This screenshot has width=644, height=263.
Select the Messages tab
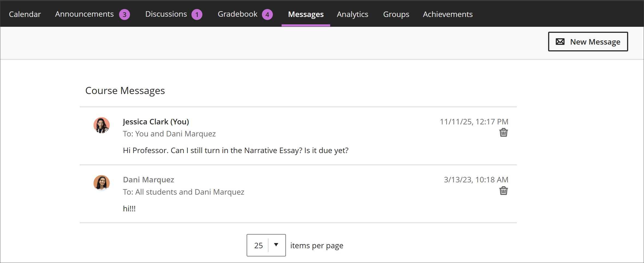coord(306,14)
